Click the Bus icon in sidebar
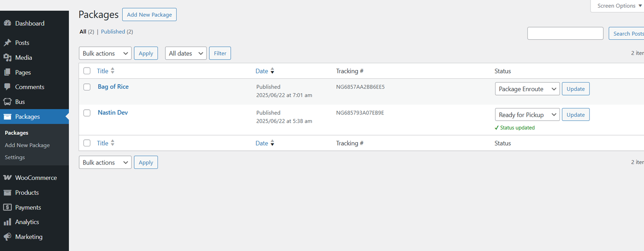This screenshot has height=251, width=644. coord(7,102)
